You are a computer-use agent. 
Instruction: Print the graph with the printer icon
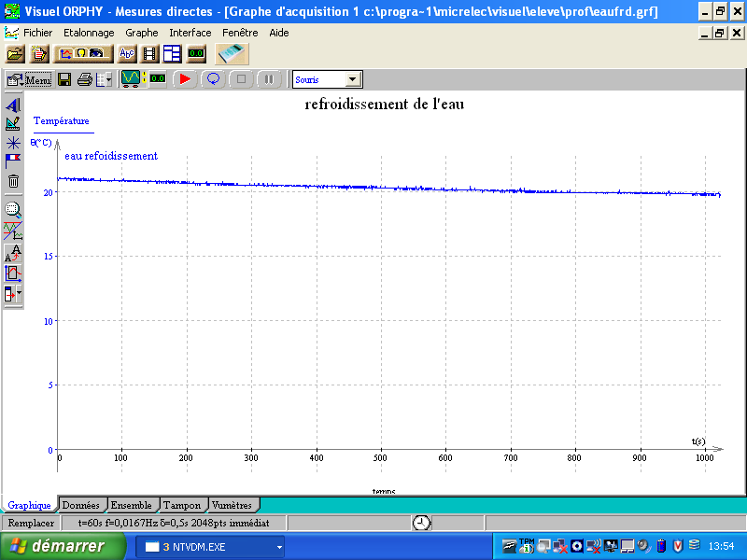85,79
